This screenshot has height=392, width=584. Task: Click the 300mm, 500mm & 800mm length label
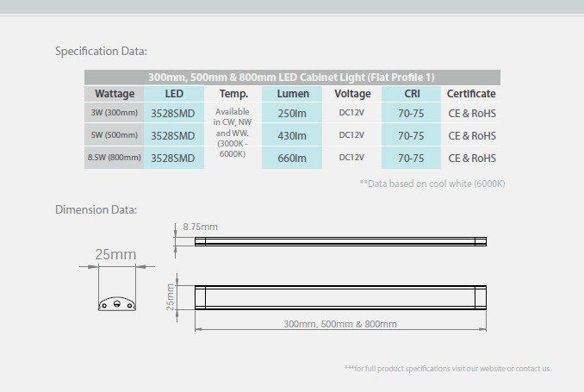[340, 324]
